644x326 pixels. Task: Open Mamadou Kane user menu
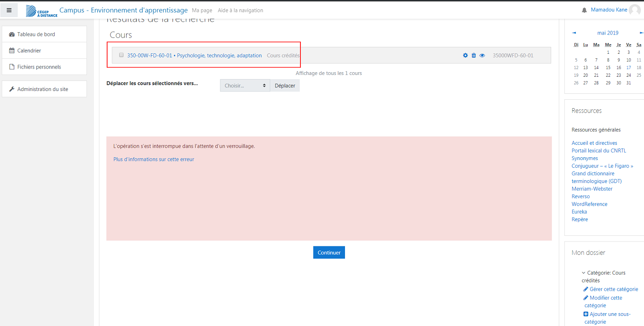click(x=609, y=10)
